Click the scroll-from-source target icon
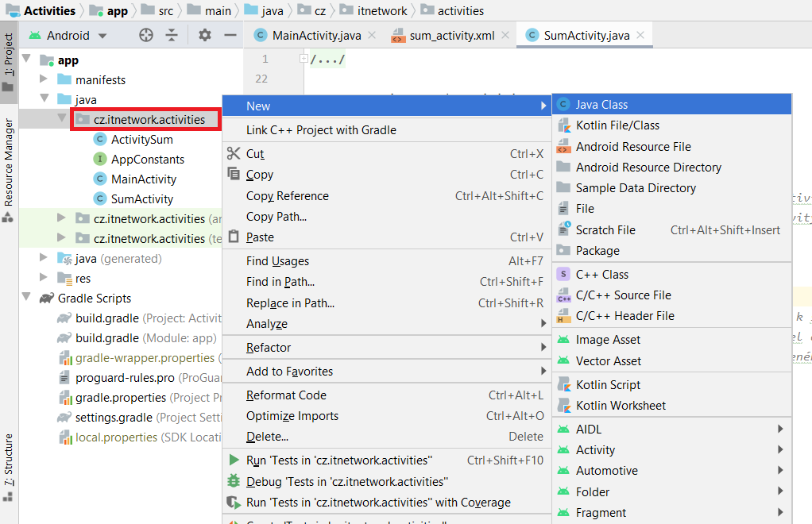Viewport: 812px width, 524px height. (x=145, y=35)
